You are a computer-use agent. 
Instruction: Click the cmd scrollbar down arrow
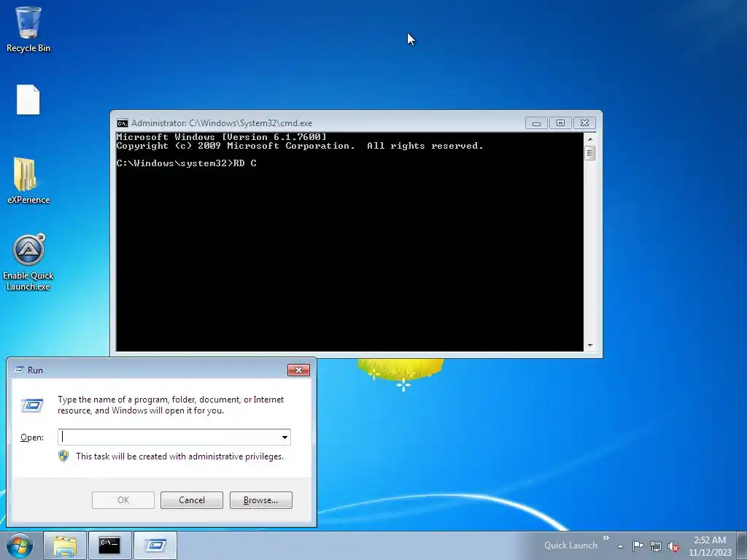589,346
